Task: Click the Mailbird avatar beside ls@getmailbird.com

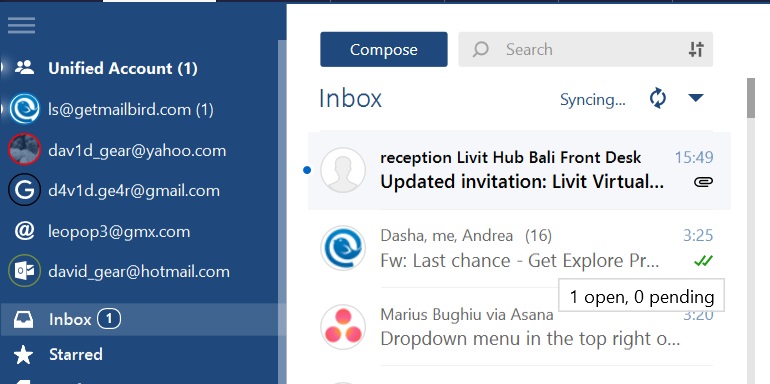Action: (x=25, y=109)
